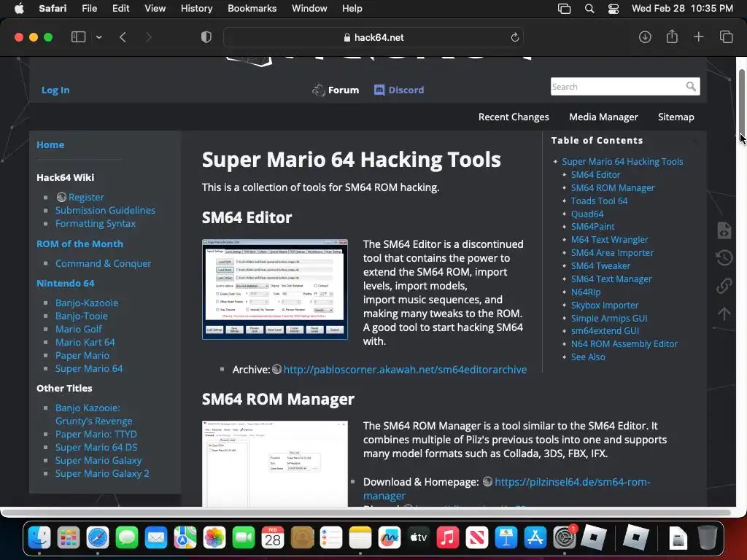
Task: Go to the Home sidebar link
Action: 50,145
